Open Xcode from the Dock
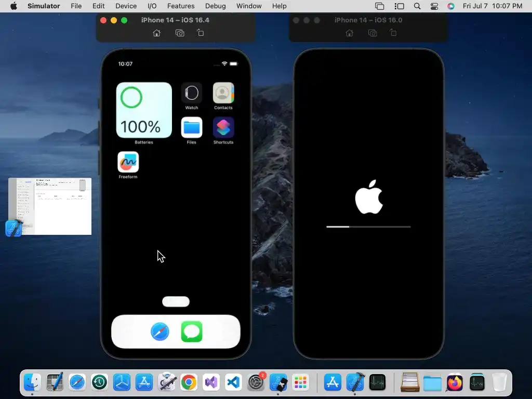 355,382
